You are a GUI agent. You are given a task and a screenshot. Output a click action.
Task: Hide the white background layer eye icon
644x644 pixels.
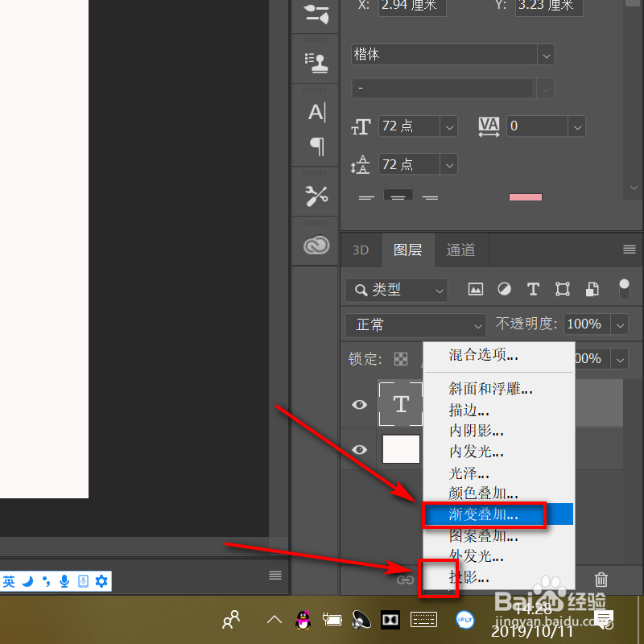(359, 449)
